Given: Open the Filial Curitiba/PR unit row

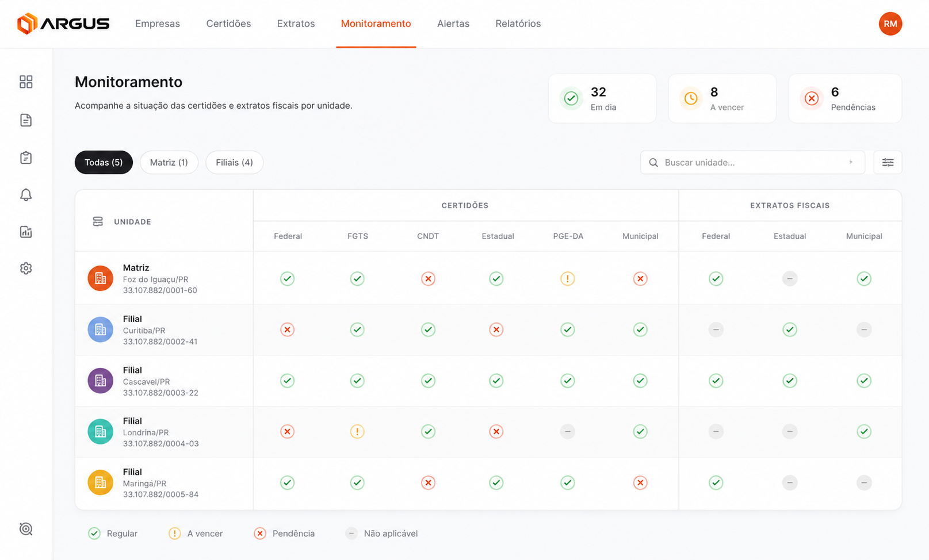Looking at the screenshot, I should [488, 330].
